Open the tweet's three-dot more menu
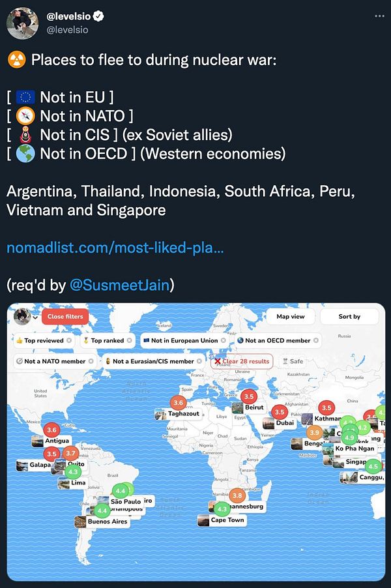This screenshot has width=391, height=588. 379,16
